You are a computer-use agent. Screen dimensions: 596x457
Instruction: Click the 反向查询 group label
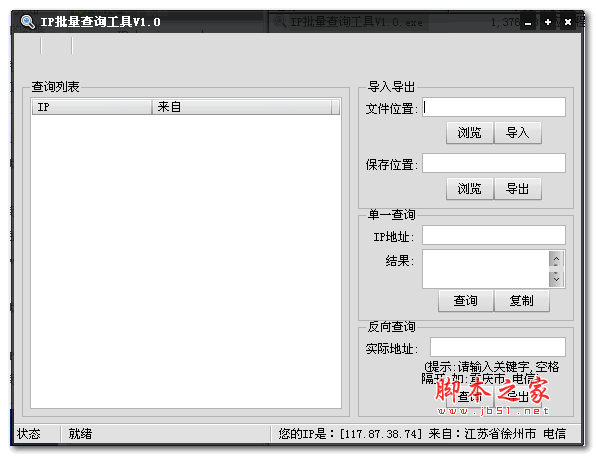[391, 327]
